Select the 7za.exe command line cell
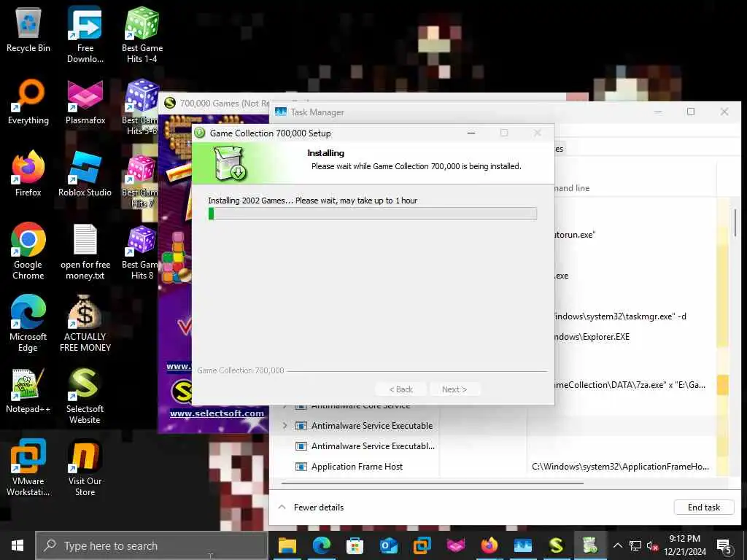747x560 pixels. pos(630,385)
